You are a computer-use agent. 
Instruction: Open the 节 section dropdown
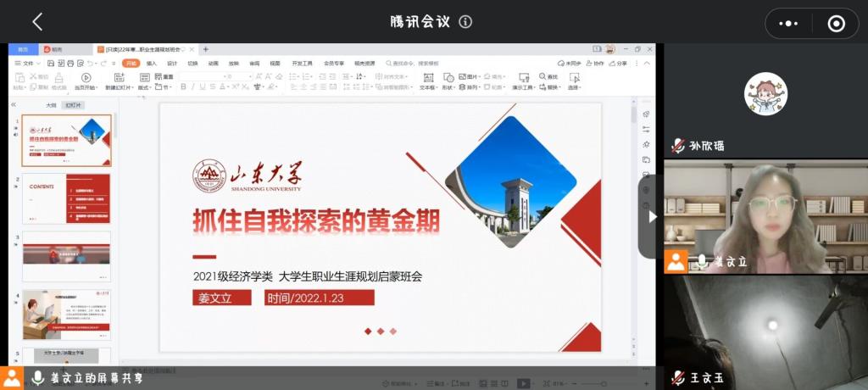164,87
